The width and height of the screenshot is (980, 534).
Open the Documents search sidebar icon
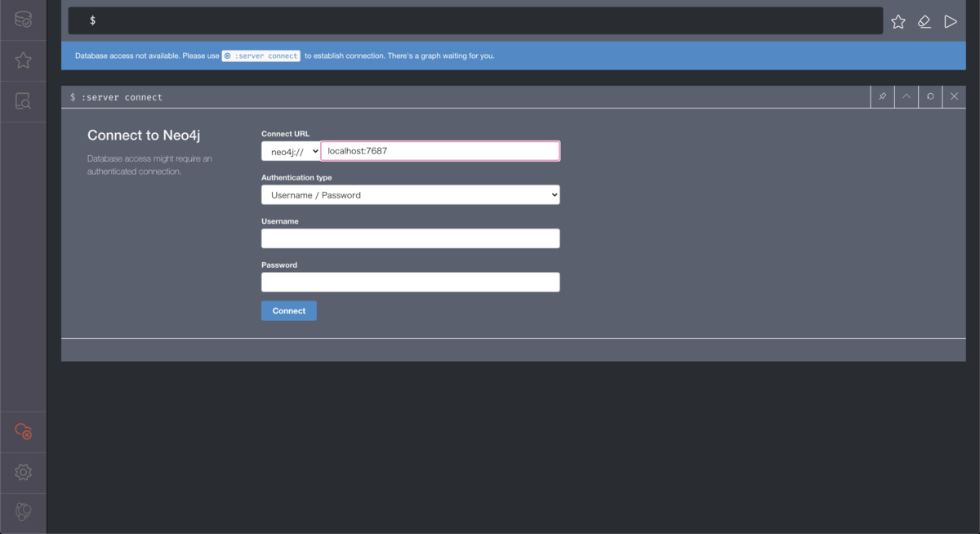23,101
